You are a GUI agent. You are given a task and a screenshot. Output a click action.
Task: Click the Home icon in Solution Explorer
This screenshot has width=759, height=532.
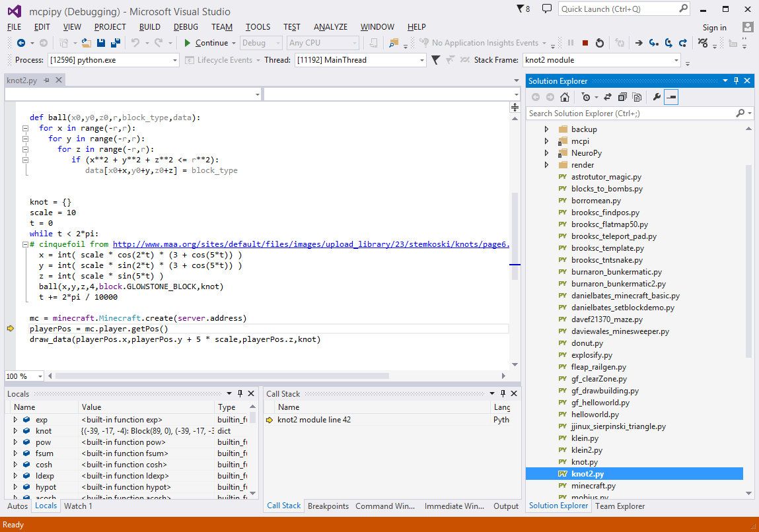[565, 96]
